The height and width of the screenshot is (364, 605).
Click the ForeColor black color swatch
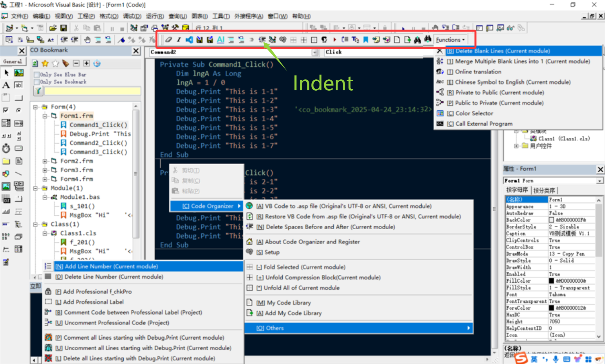click(551, 308)
